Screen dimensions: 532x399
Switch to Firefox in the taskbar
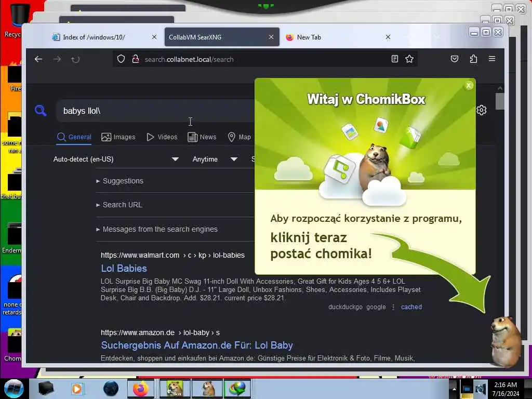(141, 389)
